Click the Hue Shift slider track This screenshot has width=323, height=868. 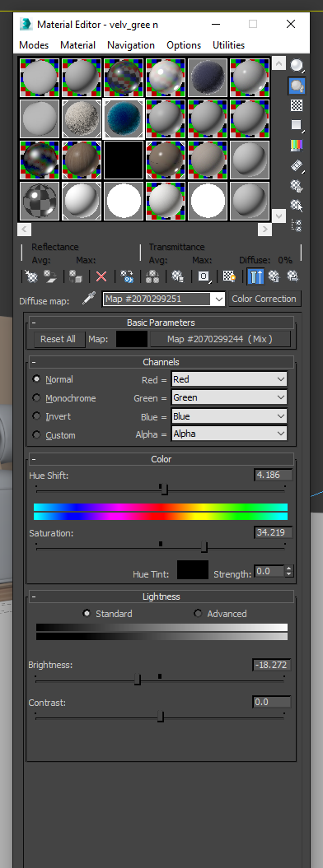[x=161, y=490]
